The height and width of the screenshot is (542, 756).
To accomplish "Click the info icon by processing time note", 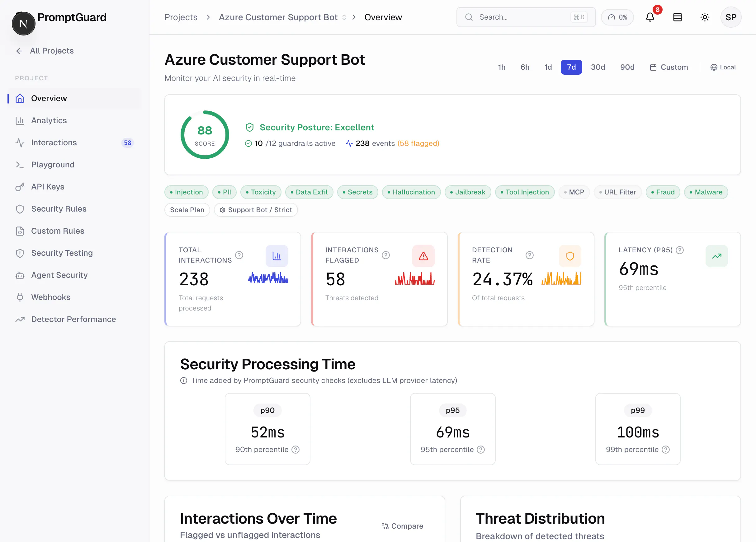I will (184, 381).
